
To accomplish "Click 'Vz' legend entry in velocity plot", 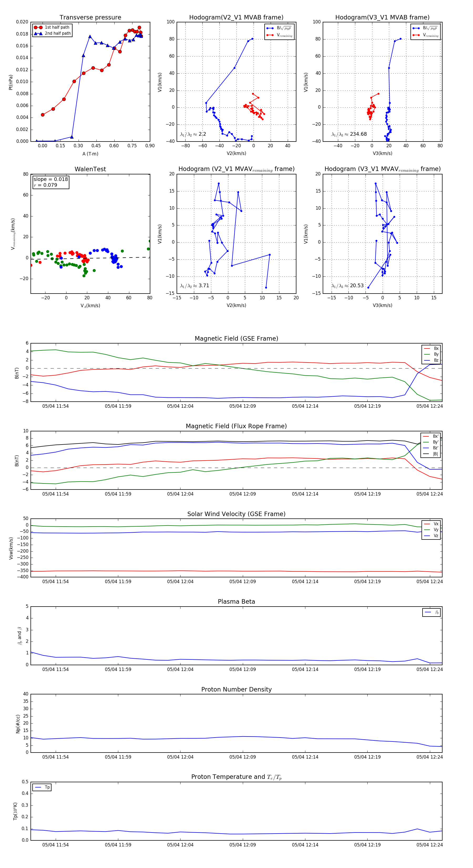I will click(431, 536).
